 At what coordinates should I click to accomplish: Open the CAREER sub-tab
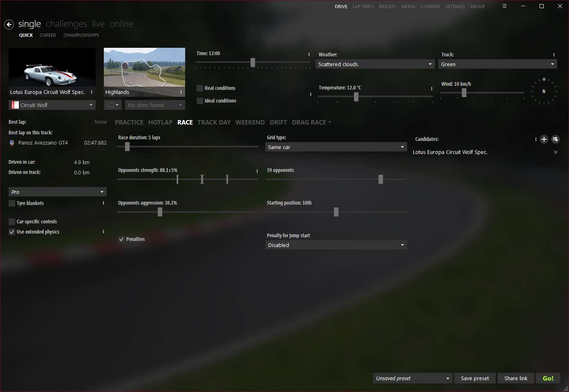tap(48, 35)
